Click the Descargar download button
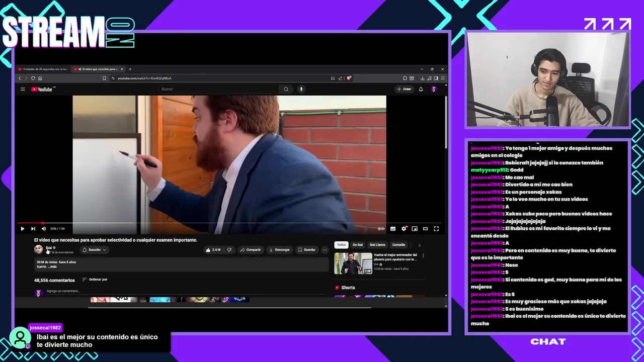 279,250
